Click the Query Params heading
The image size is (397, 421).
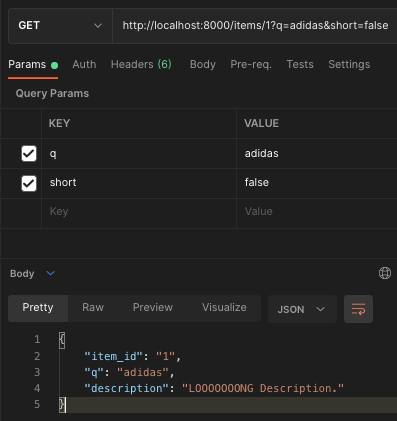tap(52, 93)
